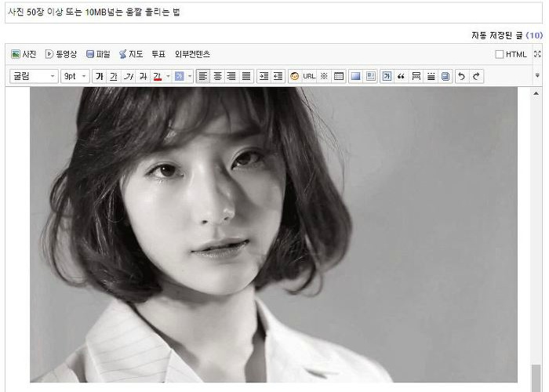This screenshot has width=549, height=392.
Task: Insert a quotation block
Action: pyautogui.click(x=402, y=76)
